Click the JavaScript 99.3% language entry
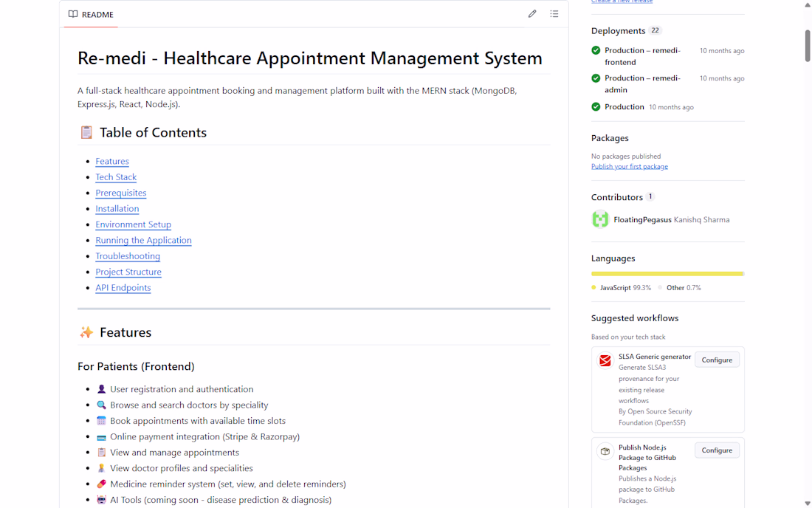Screen dimensions: 812x508 [621, 288]
